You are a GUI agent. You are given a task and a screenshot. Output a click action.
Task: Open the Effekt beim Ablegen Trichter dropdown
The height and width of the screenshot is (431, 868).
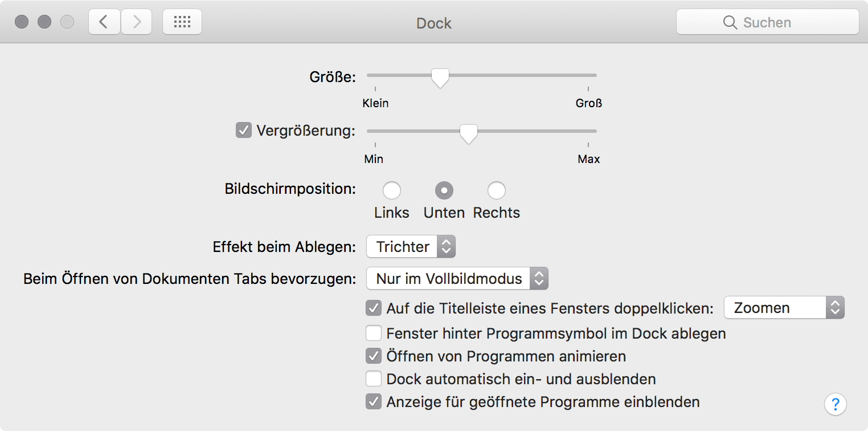[x=411, y=247]
